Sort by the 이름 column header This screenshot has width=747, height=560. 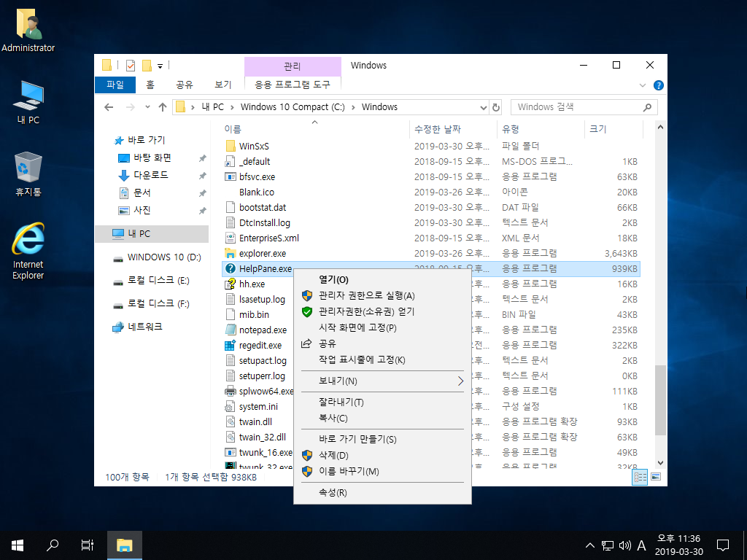314,129
